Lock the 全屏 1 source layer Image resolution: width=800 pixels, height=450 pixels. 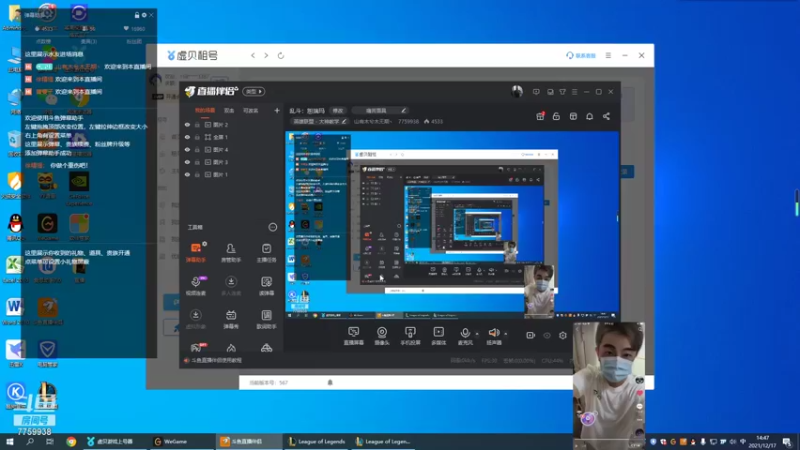point(197,137)
